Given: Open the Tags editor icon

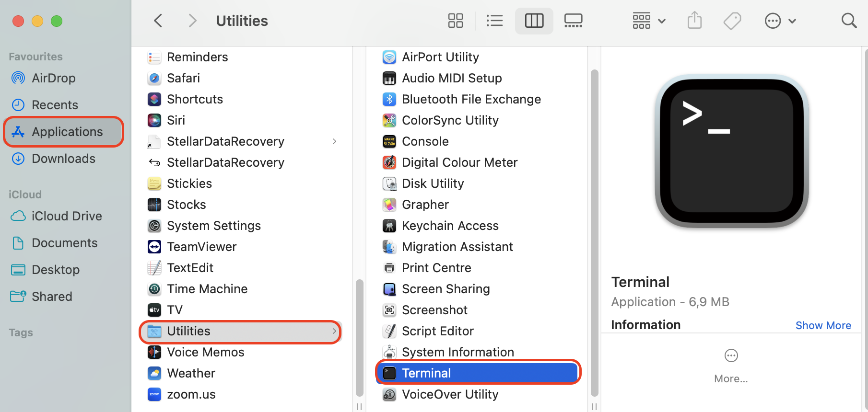Looking at the screenshot, I should click(x=732, y=21).
